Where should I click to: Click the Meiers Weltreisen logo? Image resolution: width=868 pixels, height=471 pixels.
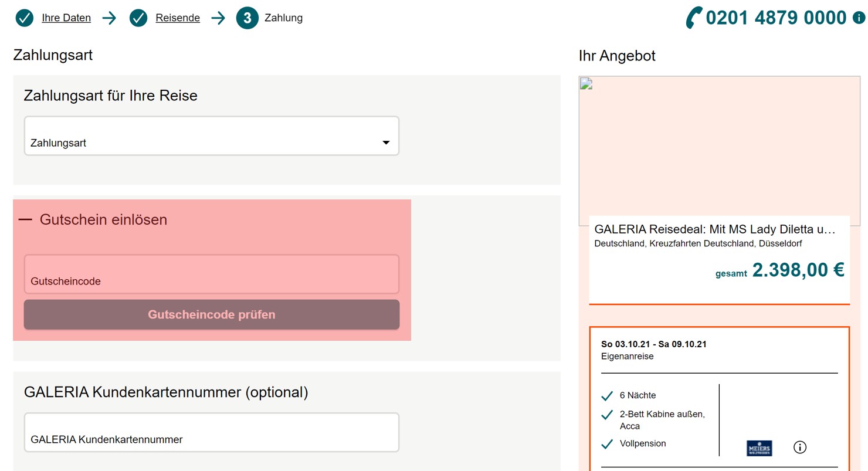point(759,448)
